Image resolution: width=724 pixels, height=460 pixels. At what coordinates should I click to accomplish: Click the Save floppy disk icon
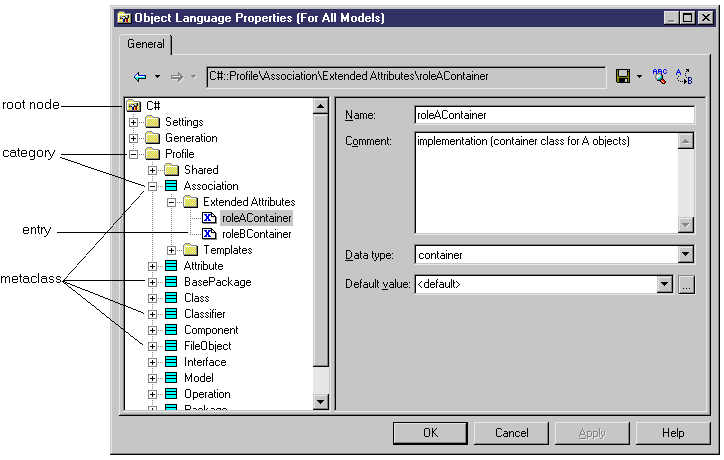pyautogui.click(x=623, y=76)
